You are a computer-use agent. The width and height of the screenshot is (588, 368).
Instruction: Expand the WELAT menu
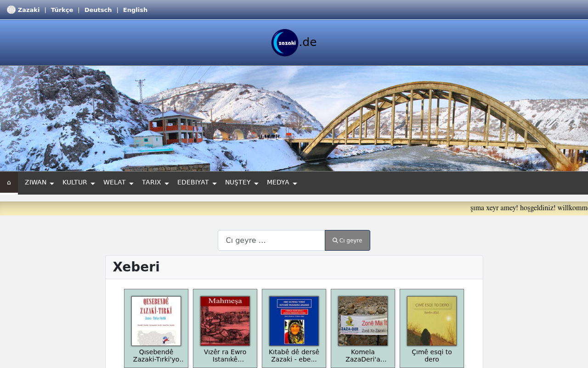(x=118, y=183)
